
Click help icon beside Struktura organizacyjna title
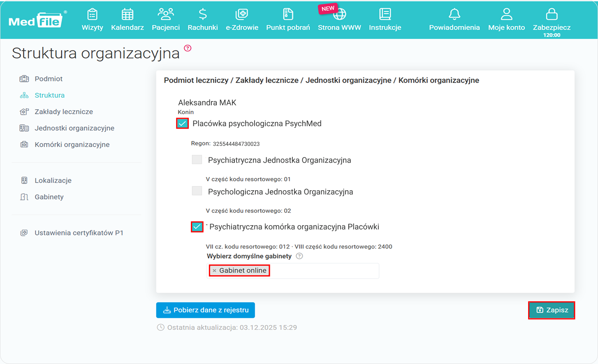tap(188, 48)
